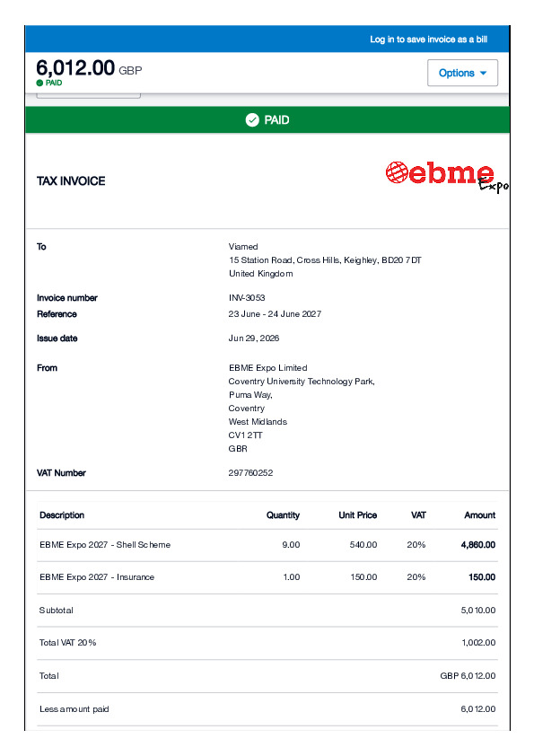
Task: Click the VAT number 297760252
Action: pos(250,473)
